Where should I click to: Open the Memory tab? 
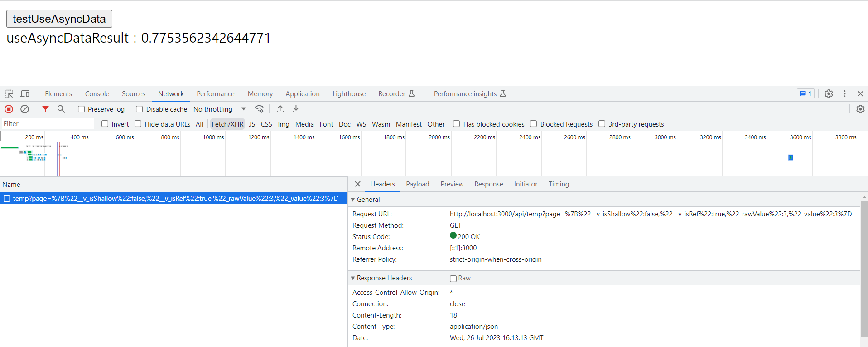(x=260, y=94)
